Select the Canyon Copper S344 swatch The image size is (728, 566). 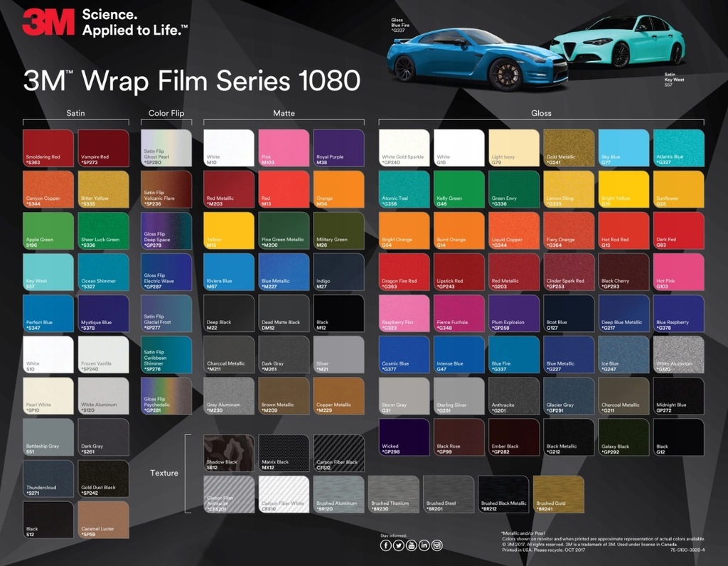tap(48, 189)
